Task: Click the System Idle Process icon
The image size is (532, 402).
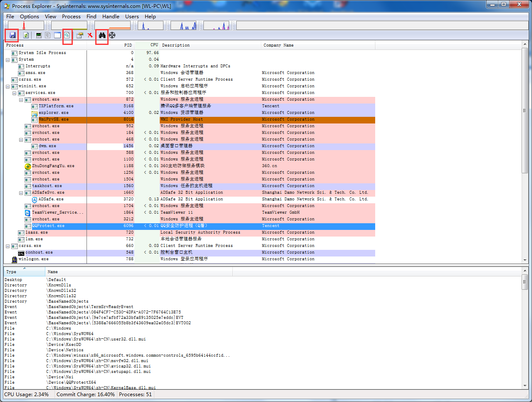Action: [x=15, y=53]
